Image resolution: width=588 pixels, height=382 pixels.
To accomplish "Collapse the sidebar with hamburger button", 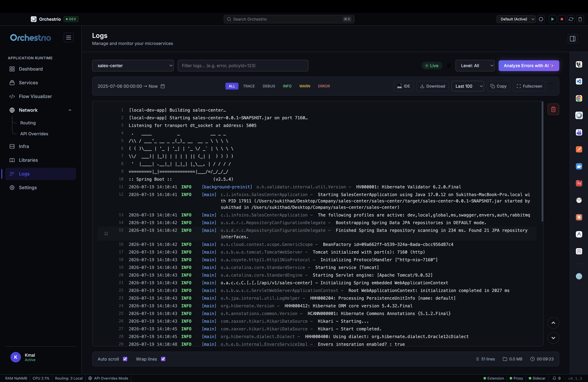I will point(68,38).
